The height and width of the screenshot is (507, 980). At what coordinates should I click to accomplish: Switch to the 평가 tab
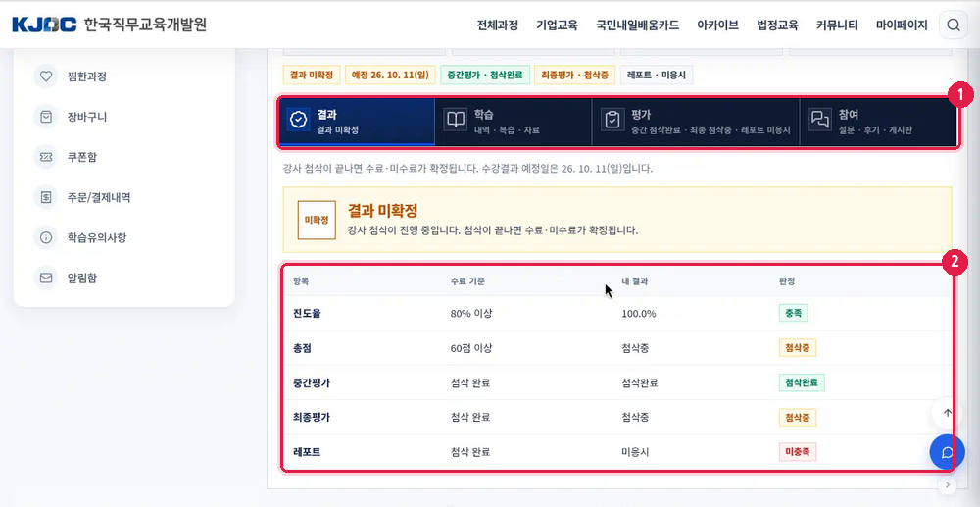(696, 122)
